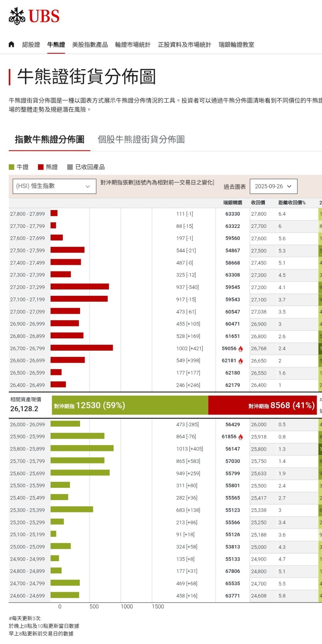Open the 瑞銀輪證教室 menu item

[x=236, y=45]
